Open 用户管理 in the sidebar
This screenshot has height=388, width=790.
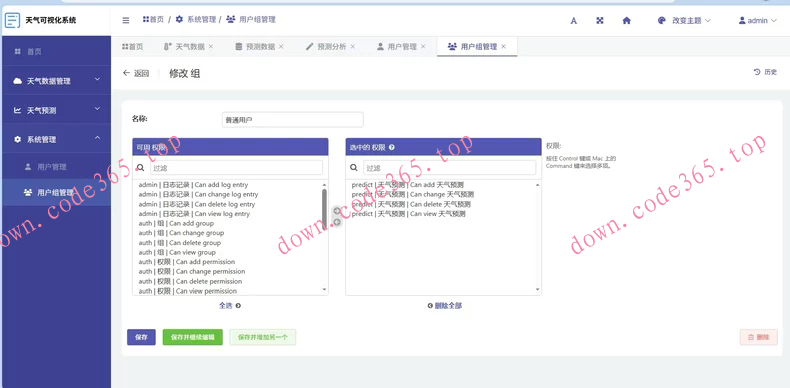click(x=55, y=167)
